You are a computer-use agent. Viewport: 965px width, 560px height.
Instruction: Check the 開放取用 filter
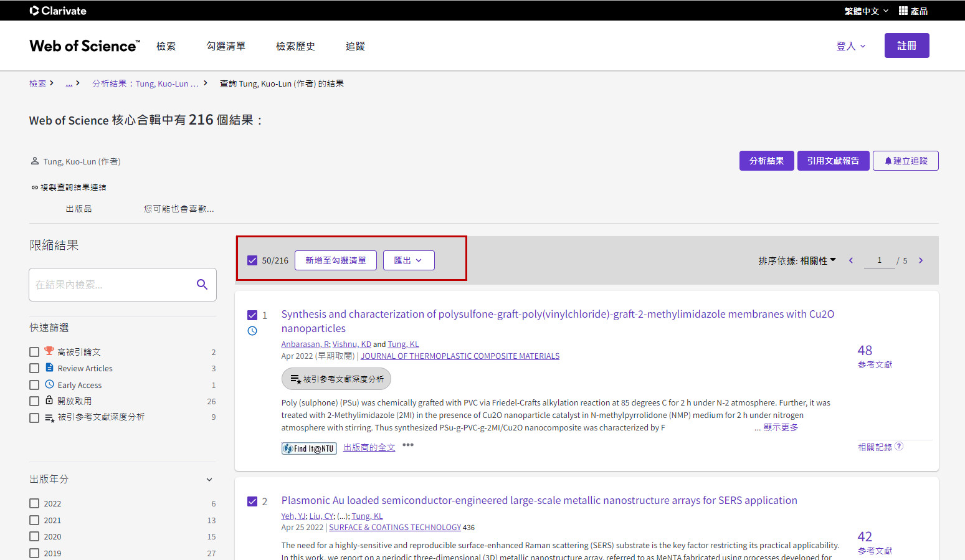(34, 401)
